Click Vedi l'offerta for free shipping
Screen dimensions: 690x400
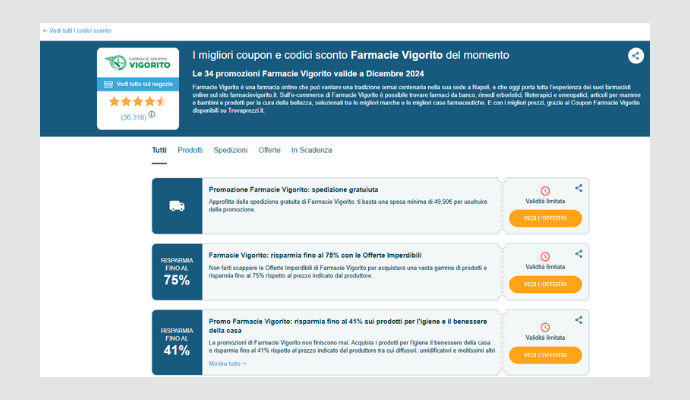[x=545, y=218]
